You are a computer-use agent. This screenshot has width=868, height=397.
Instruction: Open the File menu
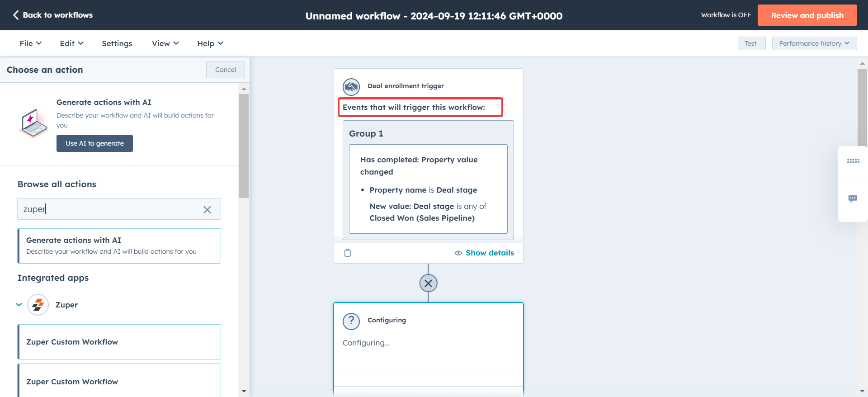(31, 43)
